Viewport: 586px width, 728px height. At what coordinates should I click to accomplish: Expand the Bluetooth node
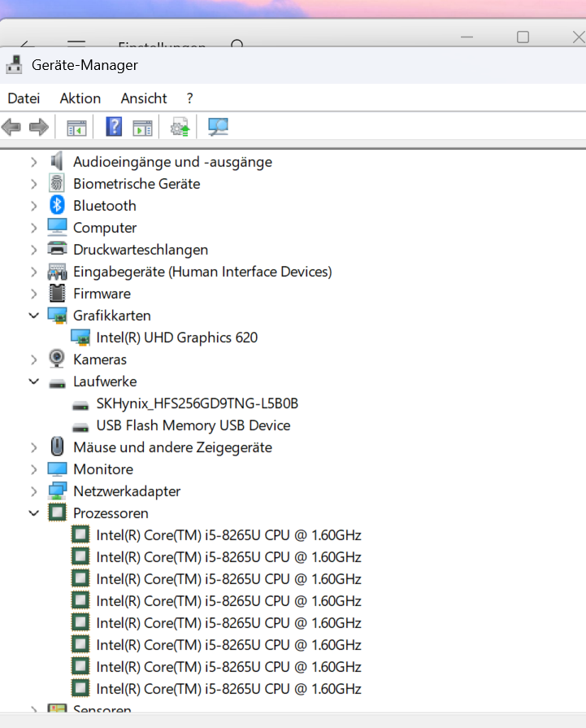tap(33, 206)
